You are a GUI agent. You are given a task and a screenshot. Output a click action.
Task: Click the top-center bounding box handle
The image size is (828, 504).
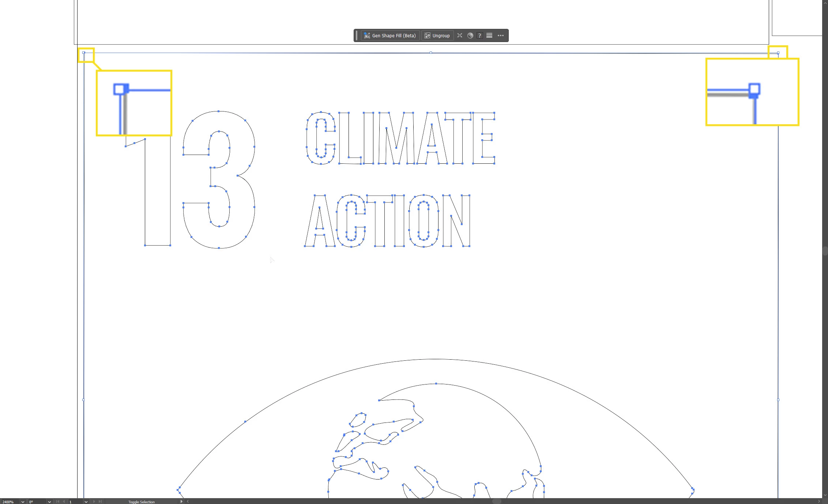(431, 53)
